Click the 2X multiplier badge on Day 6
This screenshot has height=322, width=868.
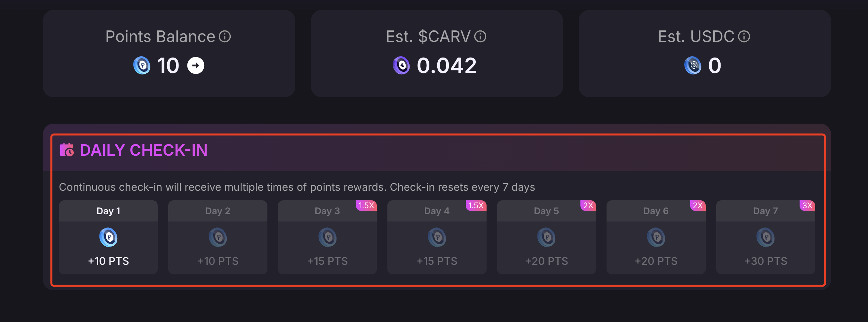pyautogui.click(x=697, y=205)
